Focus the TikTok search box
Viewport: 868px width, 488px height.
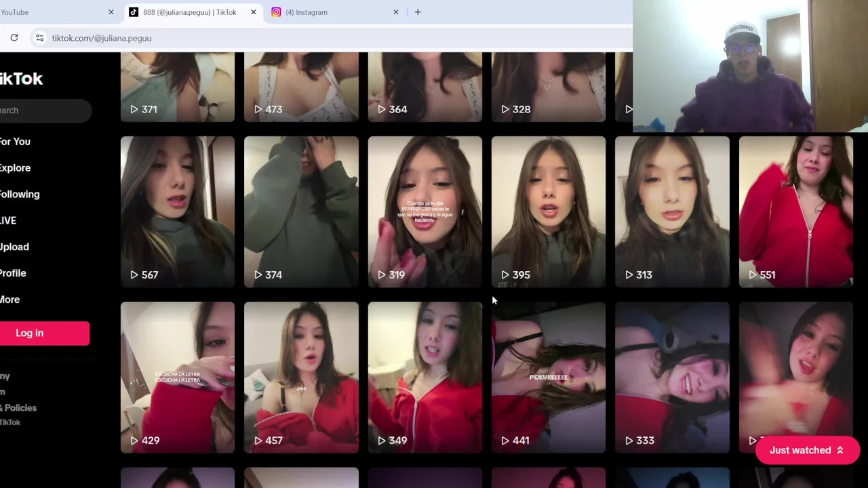coord(45,110)
